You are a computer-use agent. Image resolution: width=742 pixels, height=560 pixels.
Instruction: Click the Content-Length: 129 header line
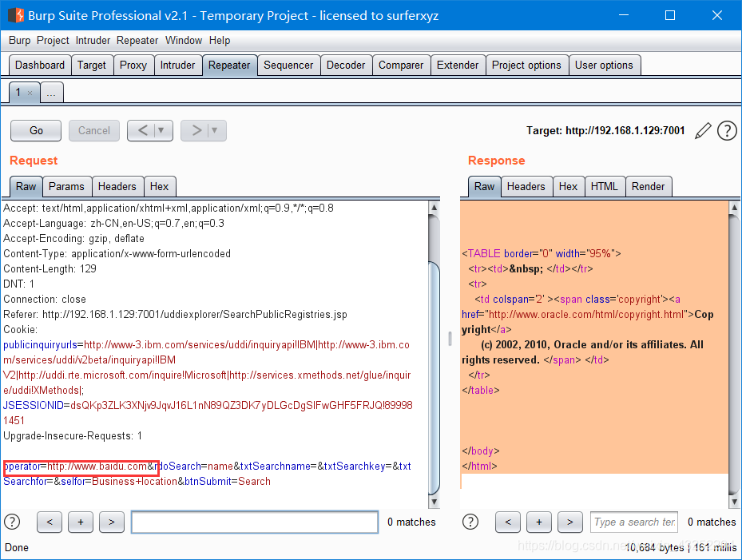click(x=50, y=269)
